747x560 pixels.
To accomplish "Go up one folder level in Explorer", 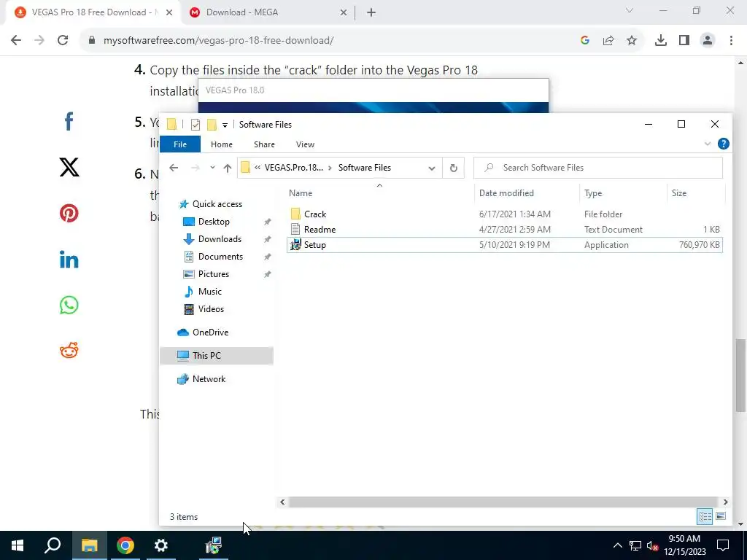I will pos(228,168).
